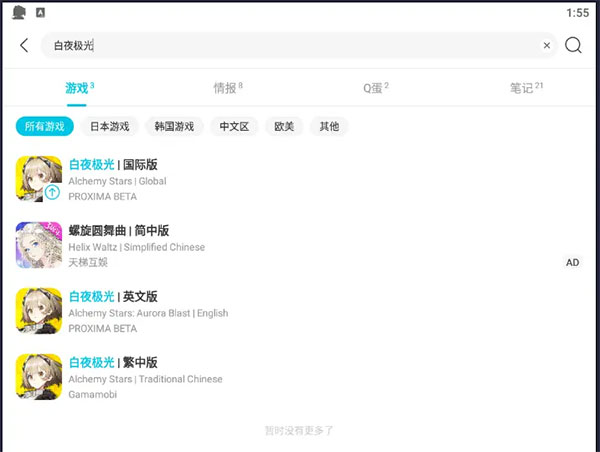Open the 白夜极光 国际版 game icon

[39, 179]
